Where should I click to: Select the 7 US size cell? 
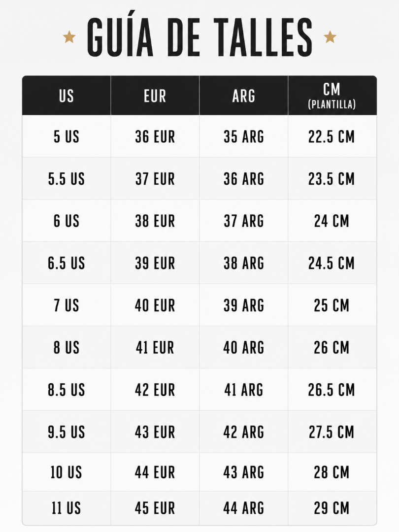66,305
